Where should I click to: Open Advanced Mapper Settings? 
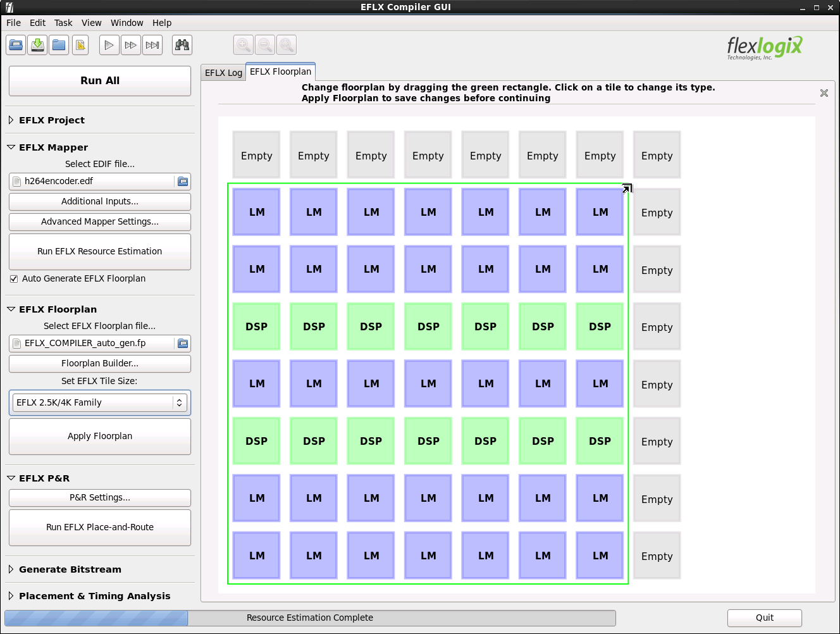coord(100,222)
